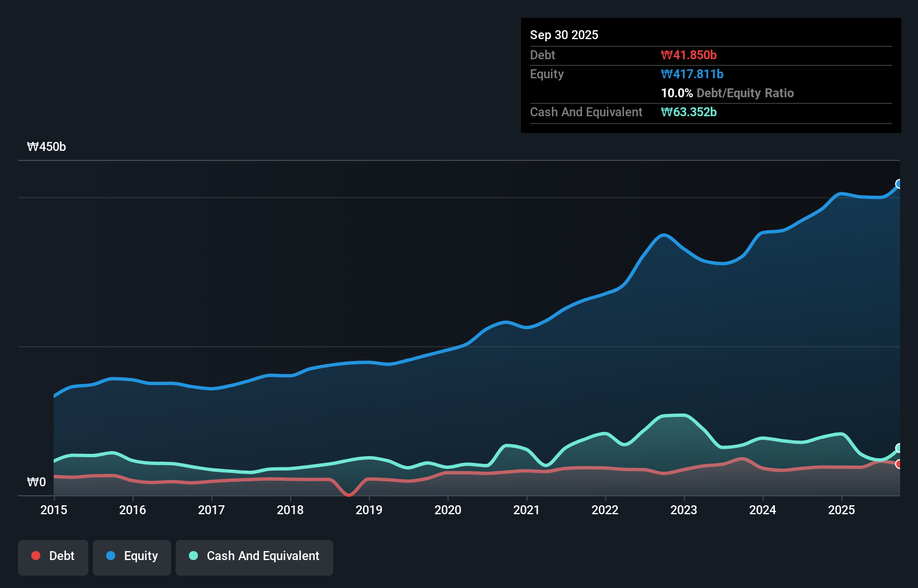The height and width of the screenshot is (588, 918).
Task: Toggle the Cash And Equivalent series visibility
Action: pyautogui.click(x=254, y=556)
